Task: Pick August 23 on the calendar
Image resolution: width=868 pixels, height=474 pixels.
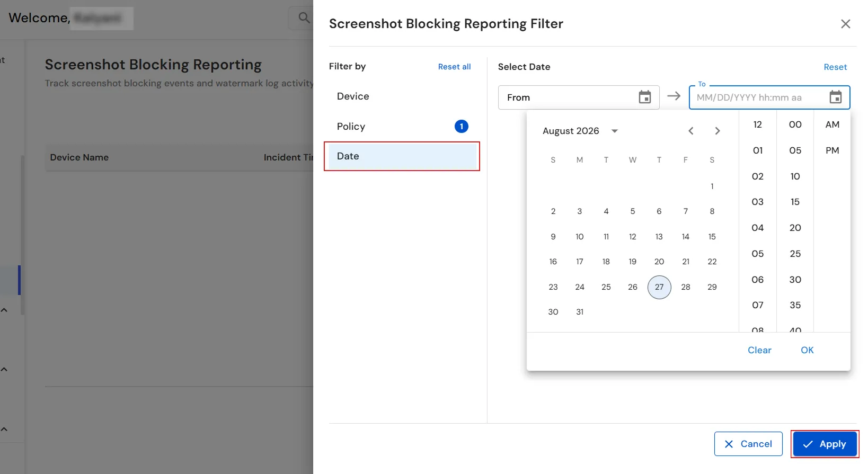Action: 553,287
